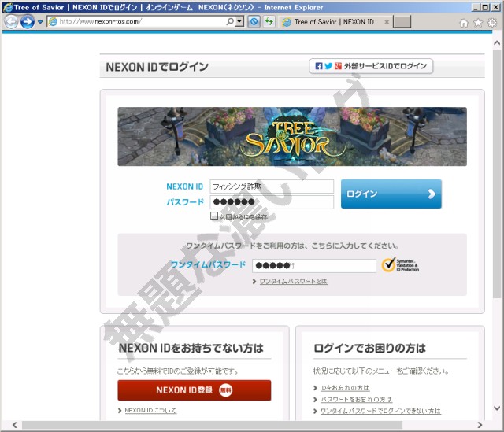Click the horizontal scrollbar right arrow
This screenshot has height=432, width=504.
pos(480,425)
